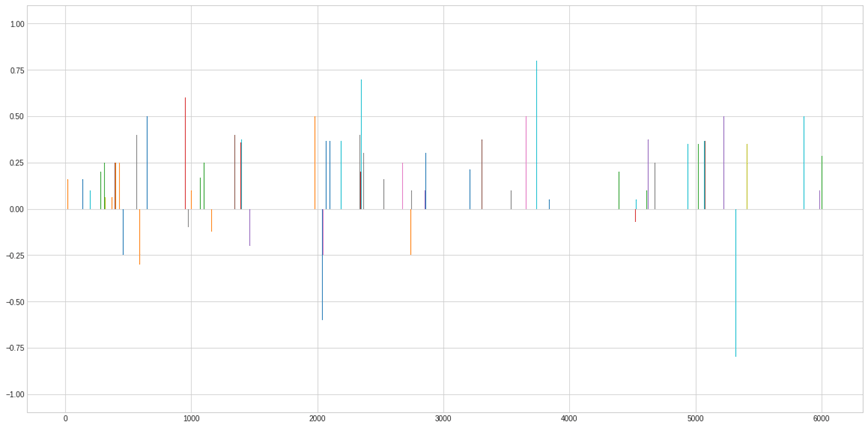Click the -0.50 y-axis tick label
The image size is (868, 428).
[13, 302]
